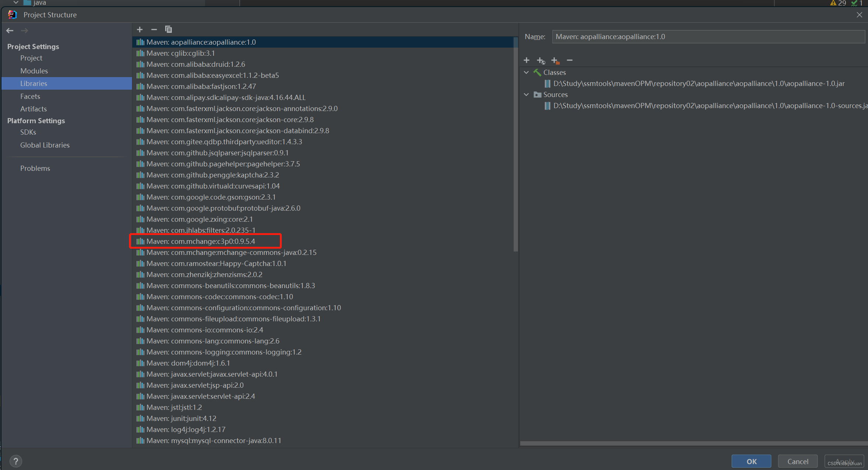Viewport: 868px width, 470px height.
Task: Click the remove library minus icon
Action: click(154, 30)
